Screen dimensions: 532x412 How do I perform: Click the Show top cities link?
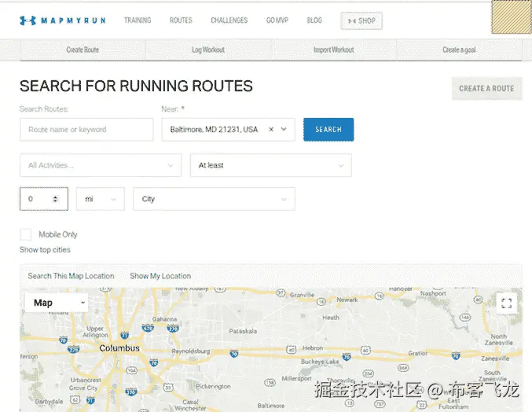(45, 250)
